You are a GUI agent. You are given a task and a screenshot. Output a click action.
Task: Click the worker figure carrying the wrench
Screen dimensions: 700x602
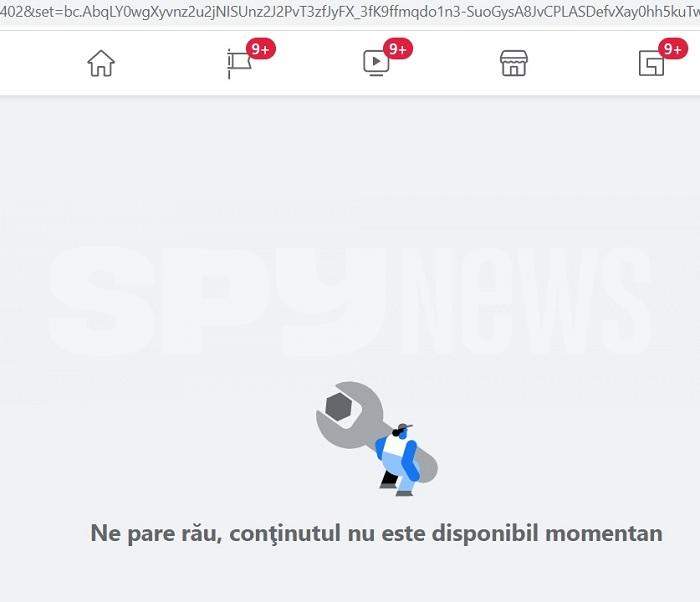(x=397, y=460)
